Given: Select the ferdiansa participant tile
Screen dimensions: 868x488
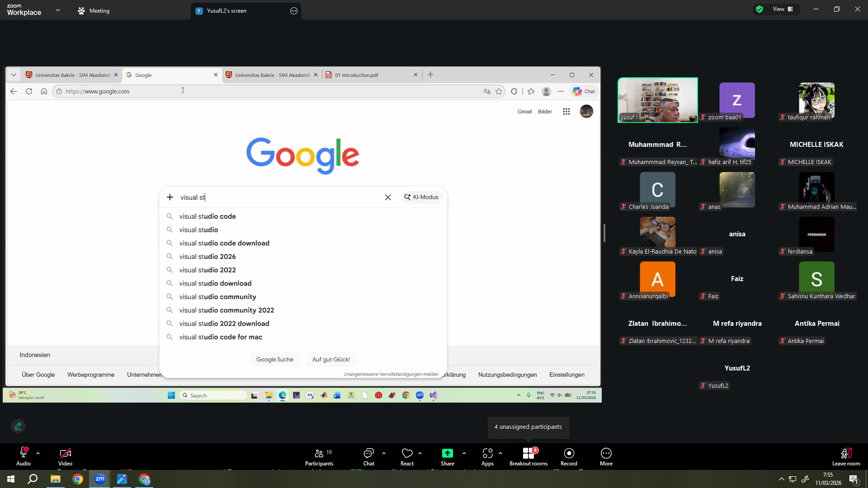Looking at the screenshot, I should pyautogui.click(x=816, y=234).
